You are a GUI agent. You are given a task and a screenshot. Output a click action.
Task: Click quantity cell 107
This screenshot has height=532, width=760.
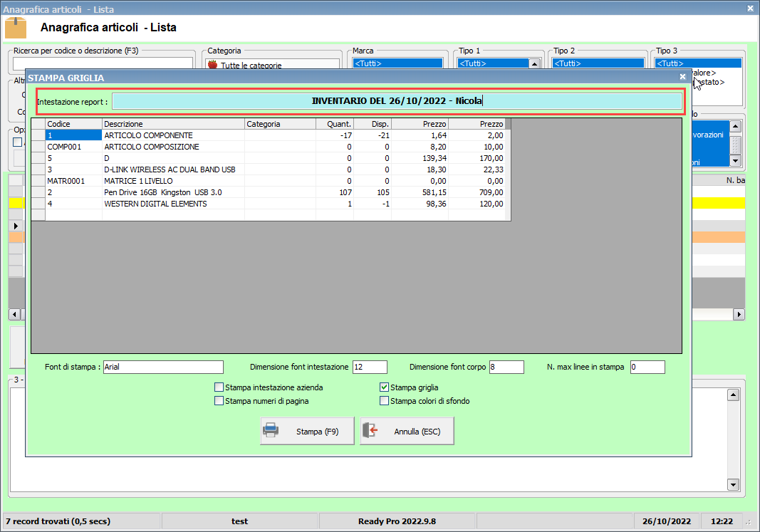pyautogui.click(x=335, y=192)
